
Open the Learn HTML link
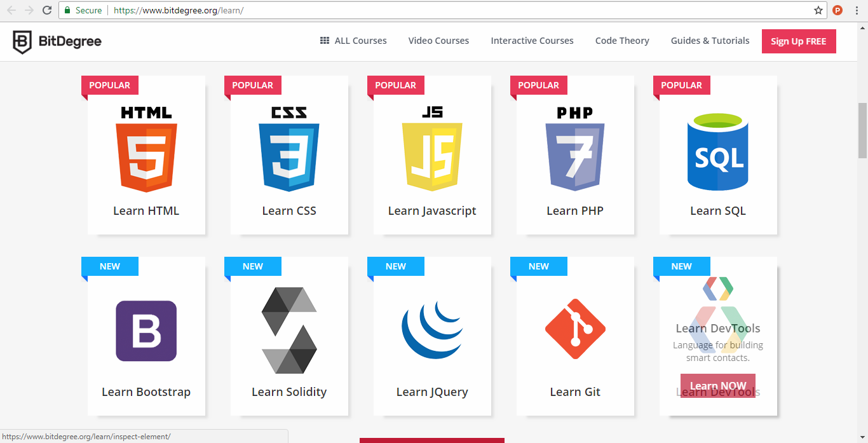pyautogui.click(x=146, y=211)
